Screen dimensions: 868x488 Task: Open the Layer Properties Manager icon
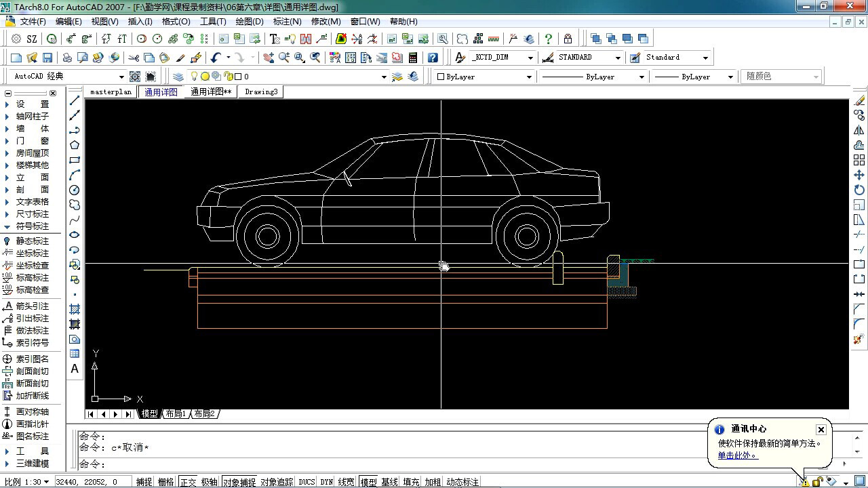178,77
